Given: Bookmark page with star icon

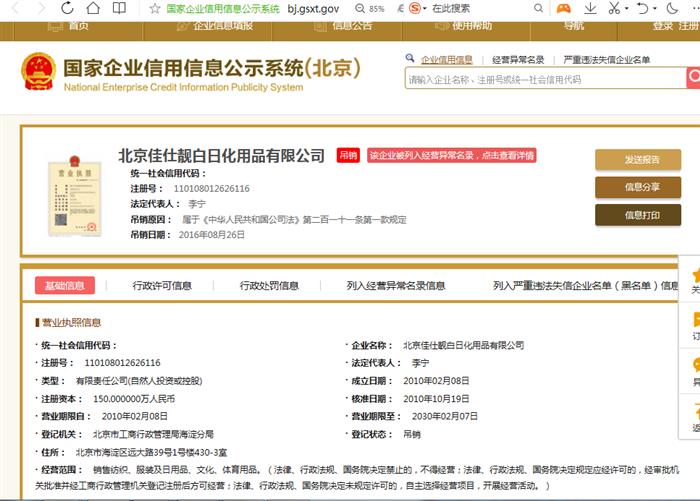Looking at the screenshot, I should click(x=155, y=8).
